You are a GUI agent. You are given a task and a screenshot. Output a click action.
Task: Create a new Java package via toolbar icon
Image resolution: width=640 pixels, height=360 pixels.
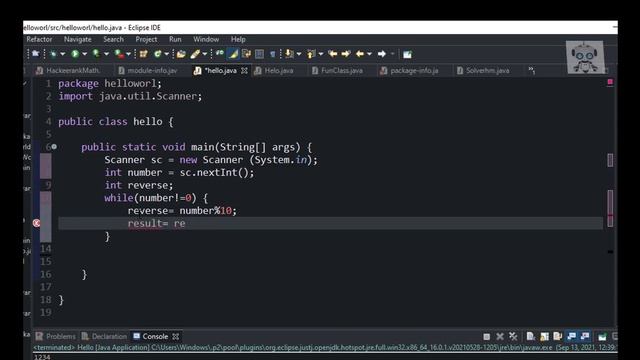143,54
